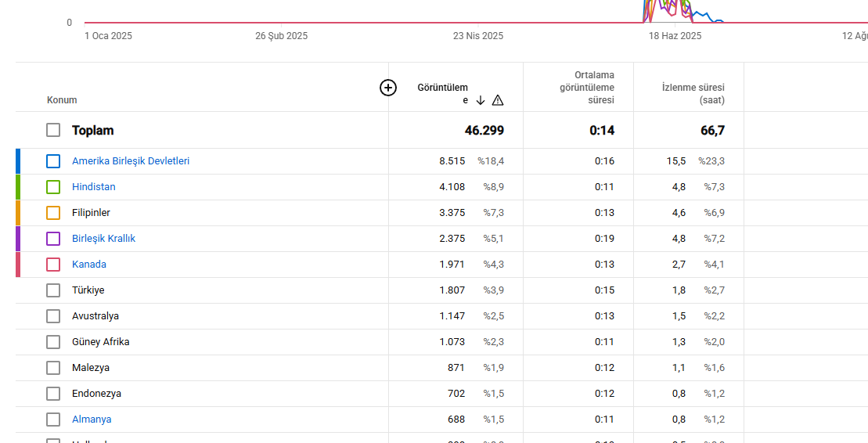Viewport: 868px width, 443px height.
Task: Open the Amerika Birleşik Devletleri link
Action: coord(131,161)
